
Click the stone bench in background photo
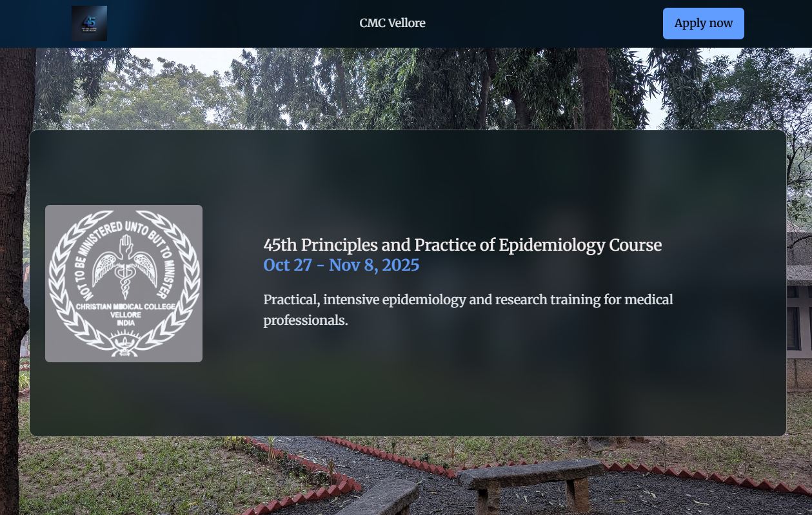tap(530, 483)
